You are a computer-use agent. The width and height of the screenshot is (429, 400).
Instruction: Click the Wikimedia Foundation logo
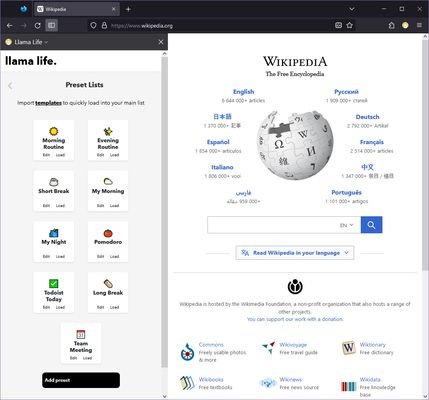click(295, 286)
